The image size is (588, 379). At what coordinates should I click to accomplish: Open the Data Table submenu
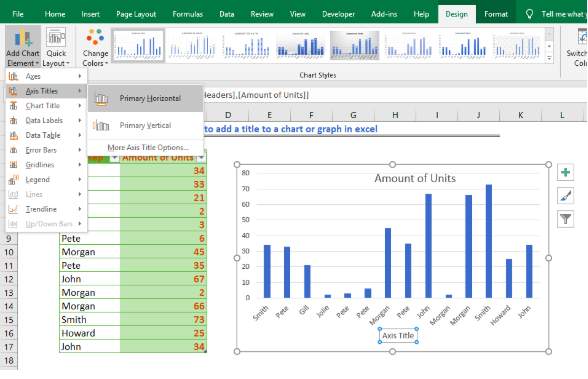(x=46, y=135)
